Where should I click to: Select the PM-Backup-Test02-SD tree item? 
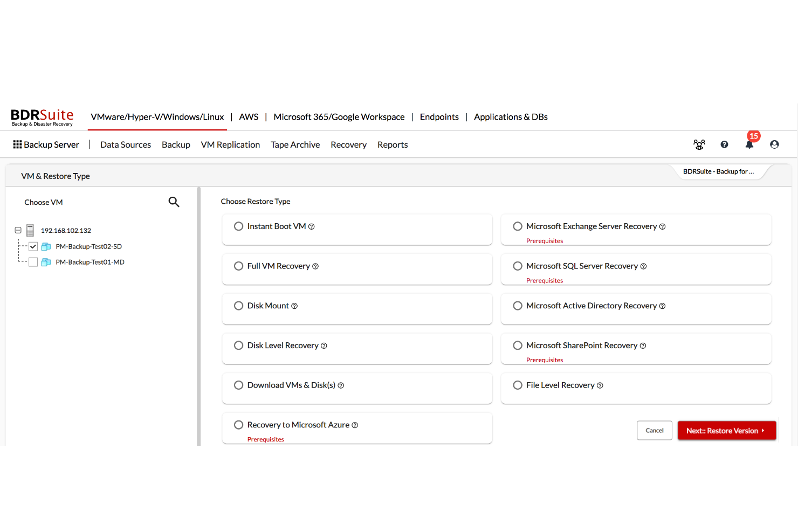click(89, 246)
